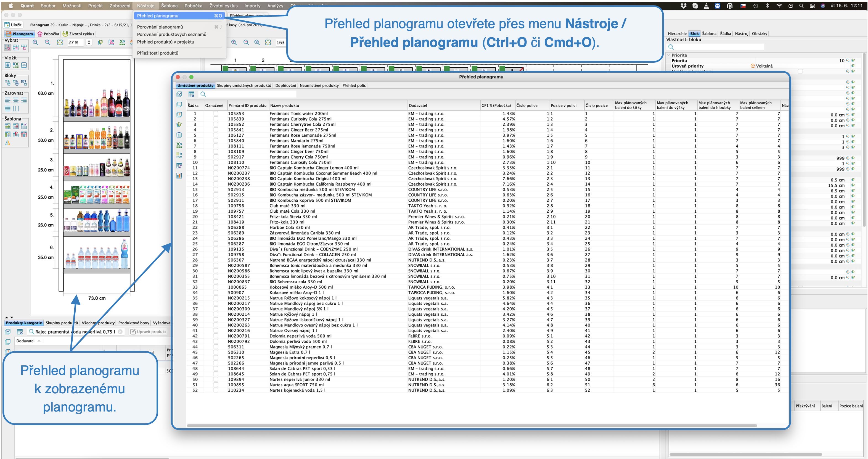Click the horizontal scrollbar of the Přehled planogramu table
This screenshot has height=459, width=868.
click(472, 425)
